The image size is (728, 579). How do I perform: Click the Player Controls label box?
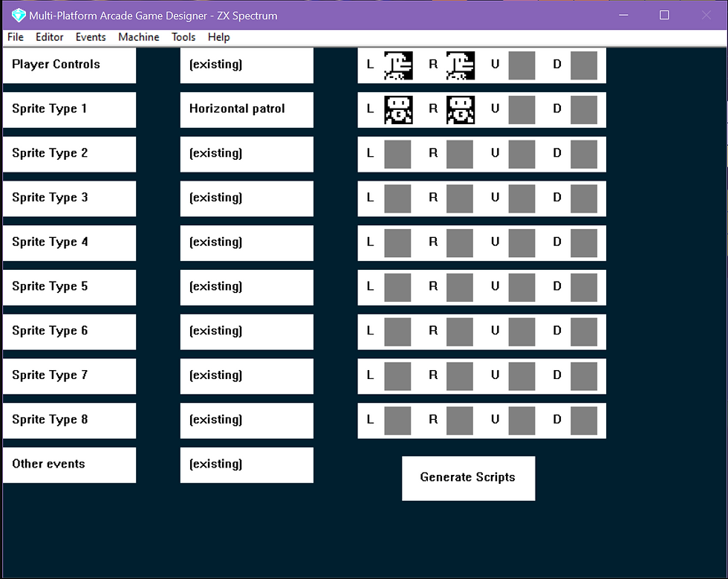click(x=69, y=65)
